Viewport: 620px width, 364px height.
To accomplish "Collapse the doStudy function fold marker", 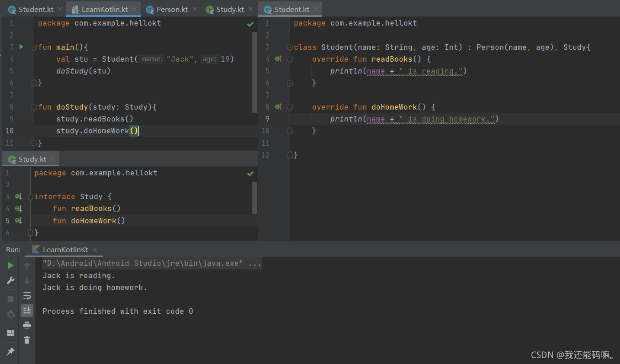I will 34,107.
